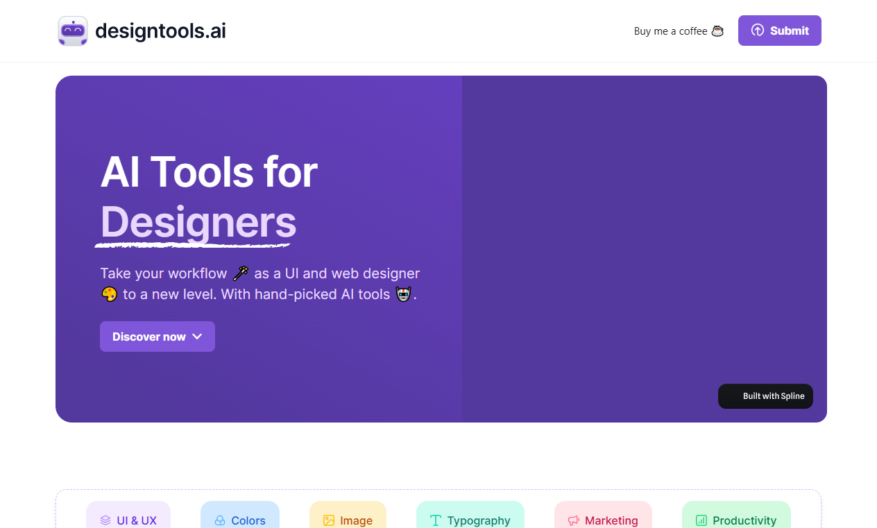The width and height of the screenshot is (877, 528).
Task: Click the Marketing megaphone icon
Action: 573,520
